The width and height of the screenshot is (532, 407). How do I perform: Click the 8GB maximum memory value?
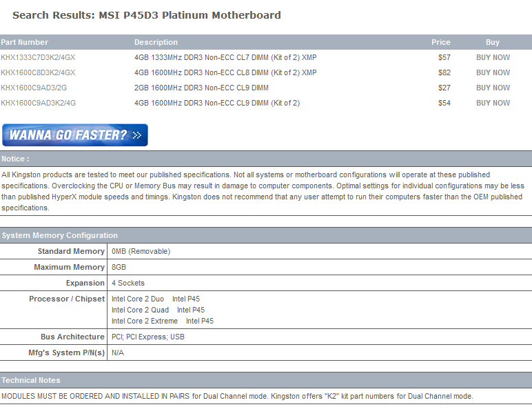pyautogui.click(x=119, y=267)
